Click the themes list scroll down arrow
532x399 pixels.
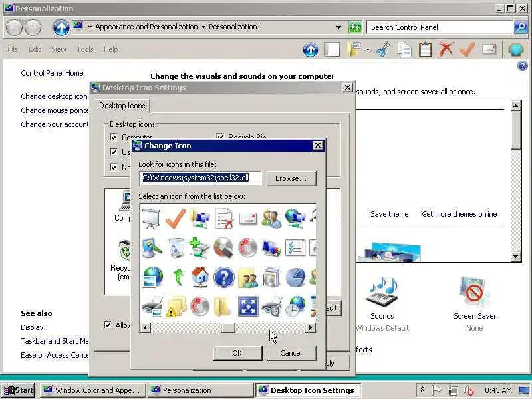[x=516, y=257]
